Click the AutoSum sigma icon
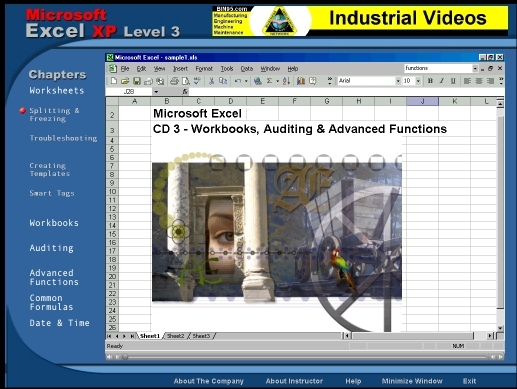 [269, 81]
